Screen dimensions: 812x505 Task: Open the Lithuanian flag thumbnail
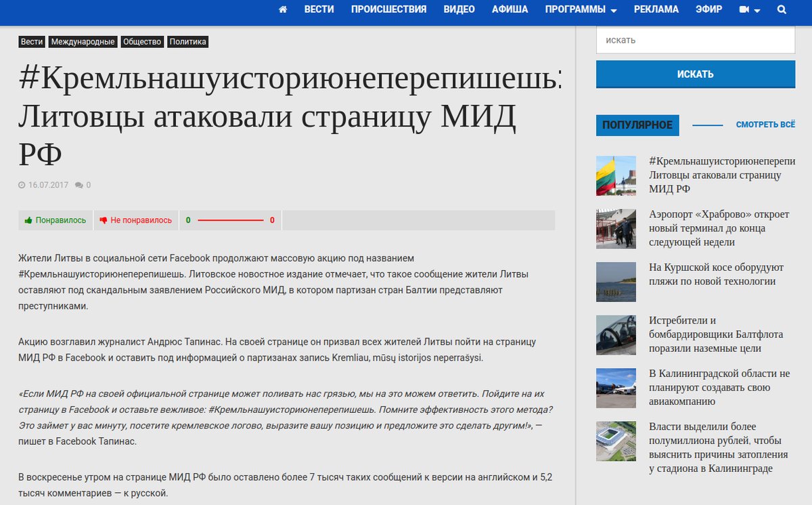coord(616,176)
